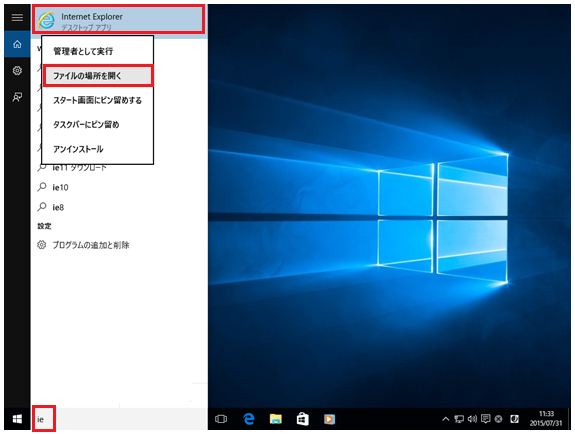Choose アンインストール menu item
This screenshot has height=434, width=575.
click(97, 149)
